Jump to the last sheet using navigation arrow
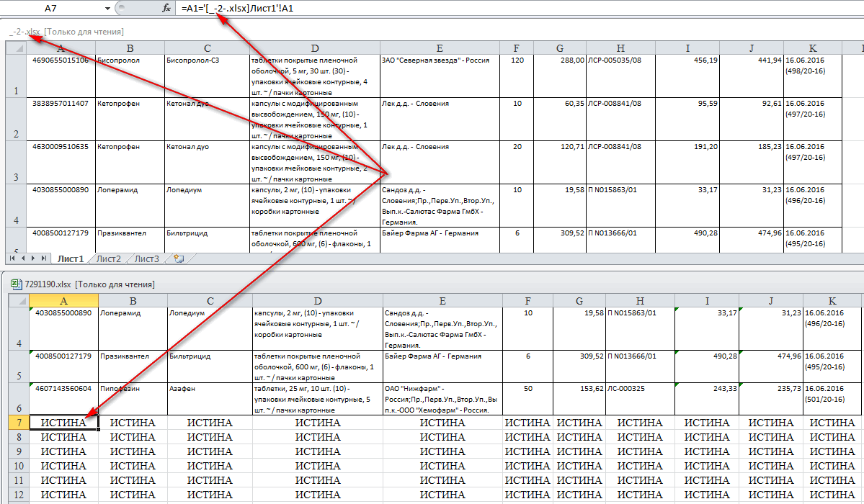The width and height of the screenshot is (864, 504). [x=43, y=258]
